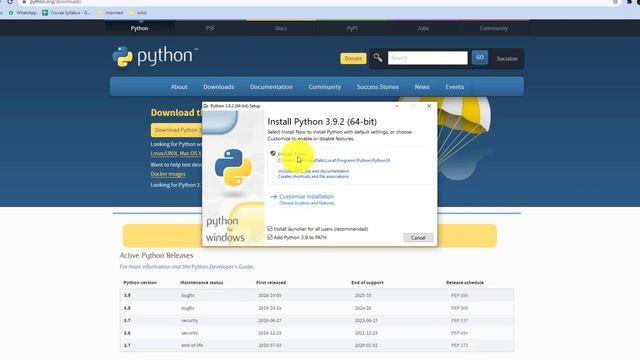This screenshot has width=640, height=360.
Task: Open PEP 569 release schedule link
Action: [x=459, y=308]
